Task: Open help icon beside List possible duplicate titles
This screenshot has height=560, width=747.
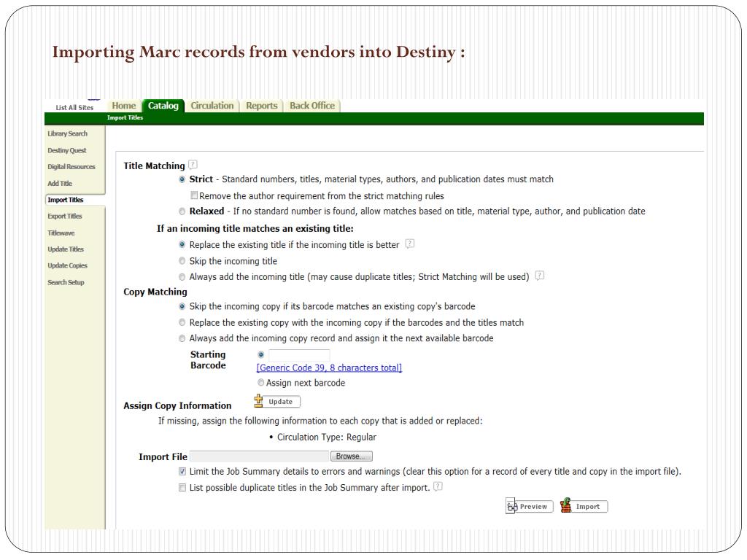Action: click(438, 486)
